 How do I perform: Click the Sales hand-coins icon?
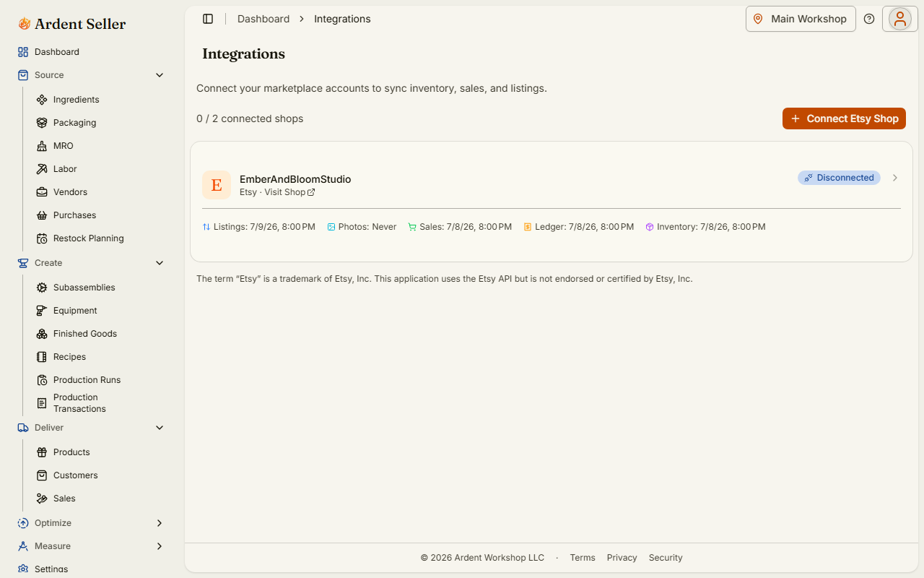click(x=42, y=499)
